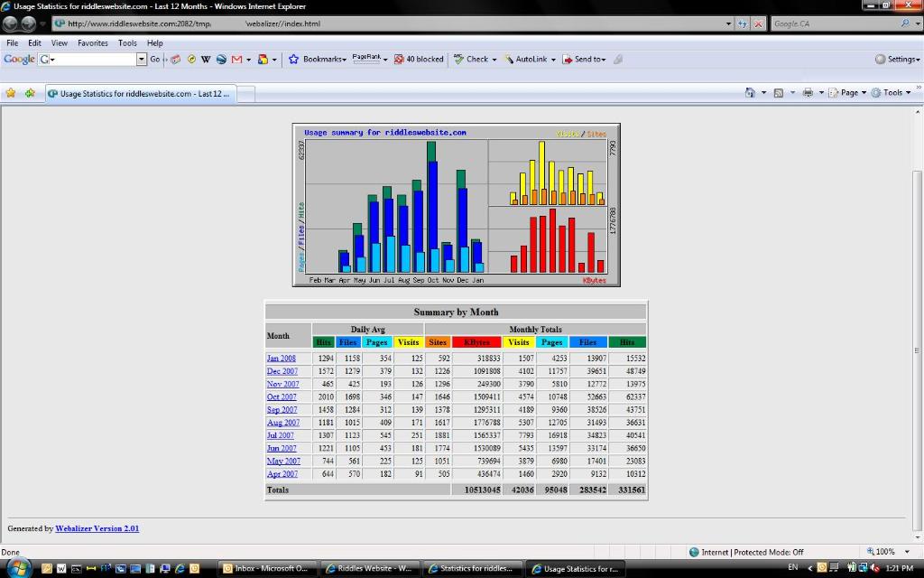
Task: Click the Refresh button beside address bar
Action: pos(743,23)
